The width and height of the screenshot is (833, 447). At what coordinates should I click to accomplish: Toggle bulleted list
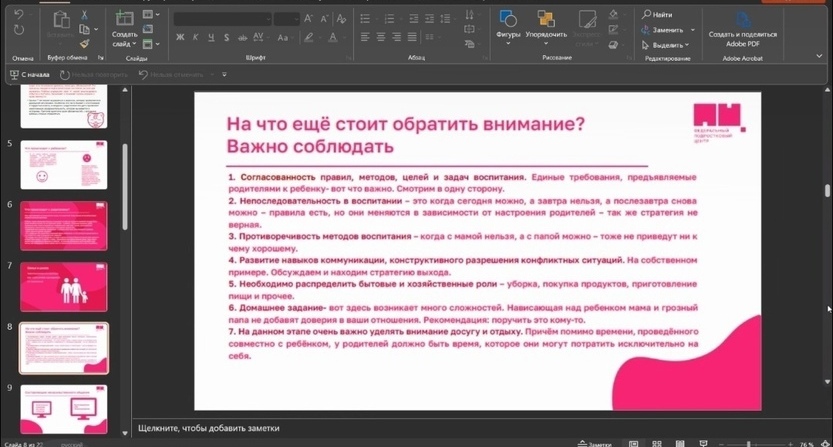[367, 19]
